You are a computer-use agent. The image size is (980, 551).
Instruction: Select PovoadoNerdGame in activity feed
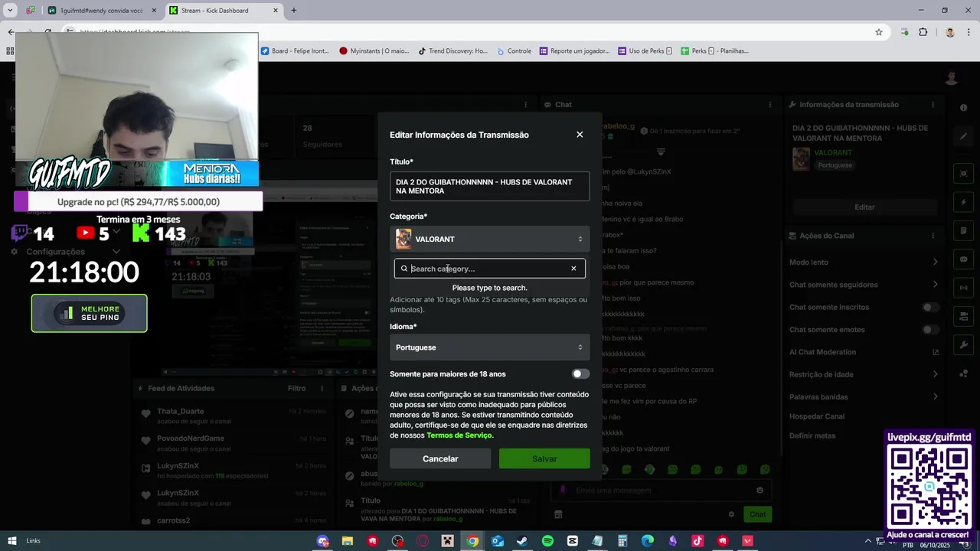(x=191, y=439)
